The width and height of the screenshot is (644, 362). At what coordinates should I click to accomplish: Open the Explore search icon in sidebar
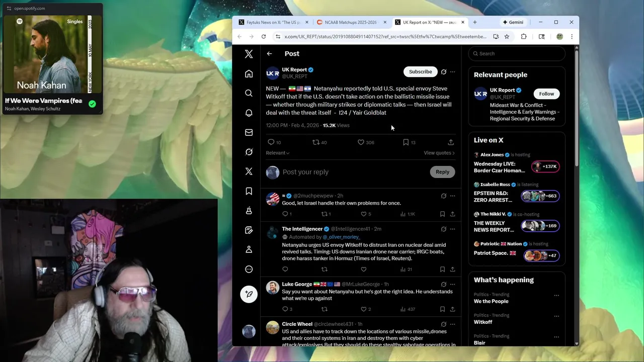(249, 93)
